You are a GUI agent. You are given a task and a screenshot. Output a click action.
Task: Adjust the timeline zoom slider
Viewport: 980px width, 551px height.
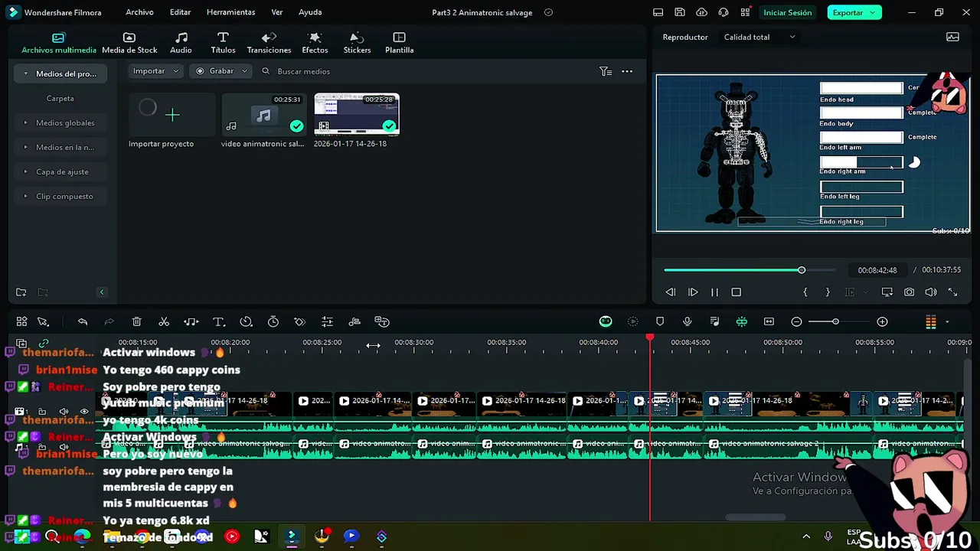835,322
